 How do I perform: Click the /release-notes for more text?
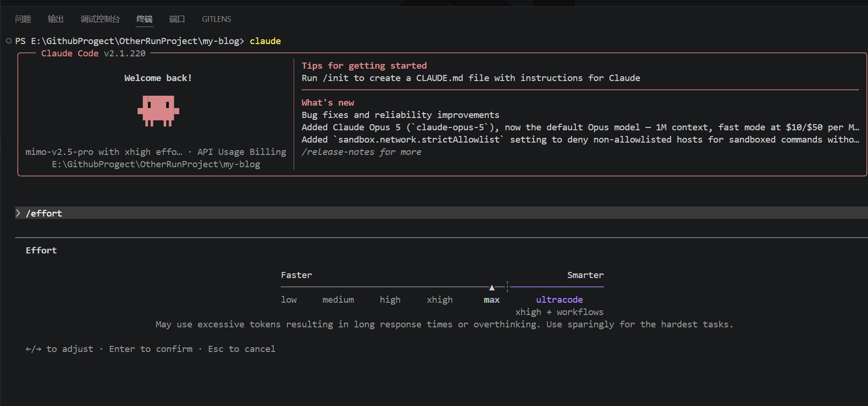tap(361, 152)
